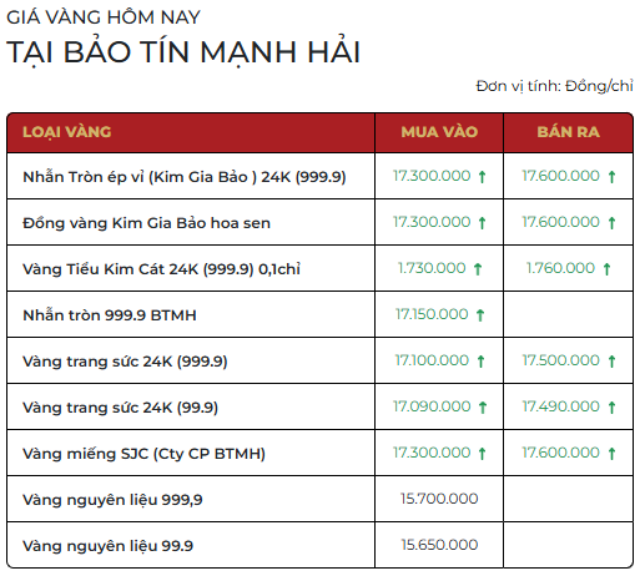Click the LOẠI VÀNG column header
The width and height of the screenshot is (640, 576).
point(67,132)
